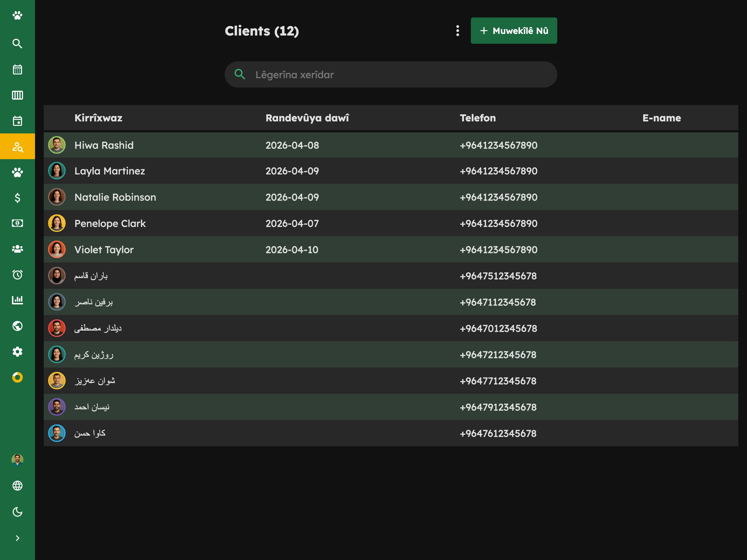This screenshot has height=560, width=747.
Task: Select client کاوا حسن
Action: pos(391,433)
